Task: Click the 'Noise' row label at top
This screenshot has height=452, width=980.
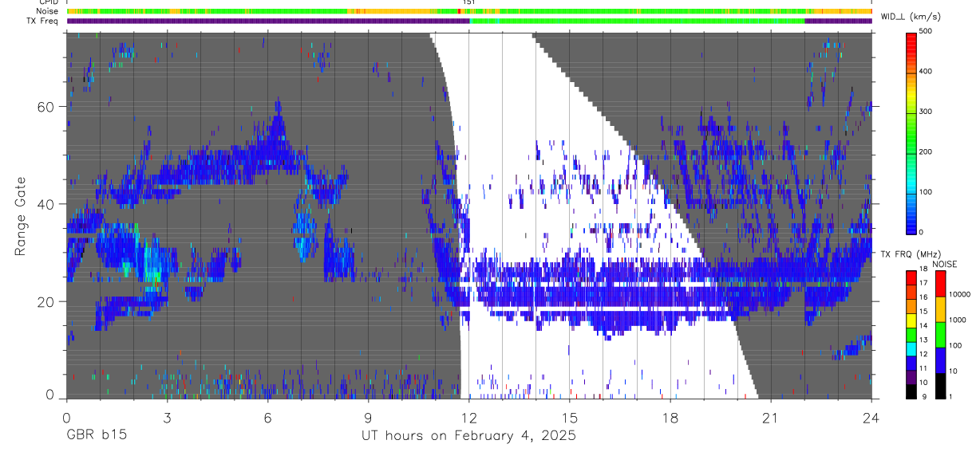Action: tap(47, 11)
